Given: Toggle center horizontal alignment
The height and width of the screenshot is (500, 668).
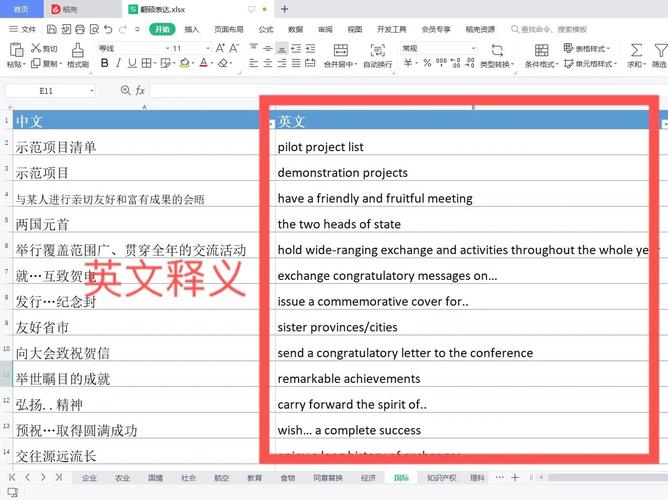Looking at the screenshot, I should [268, 63].
